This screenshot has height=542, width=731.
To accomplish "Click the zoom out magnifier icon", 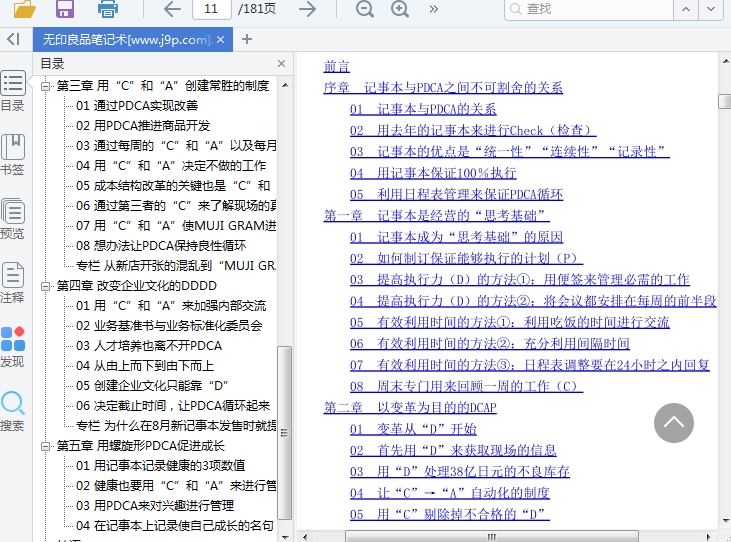I will point(365,9).
